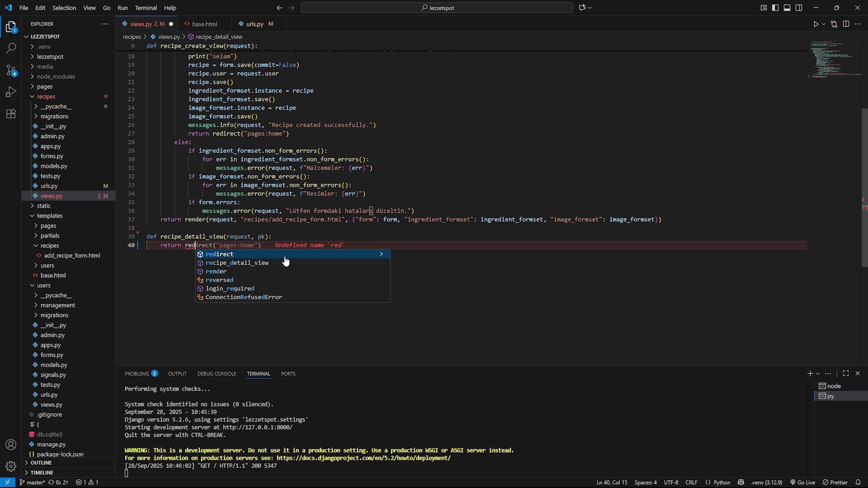Toggle the bottom panel layout button

click(x=787, y=8)
